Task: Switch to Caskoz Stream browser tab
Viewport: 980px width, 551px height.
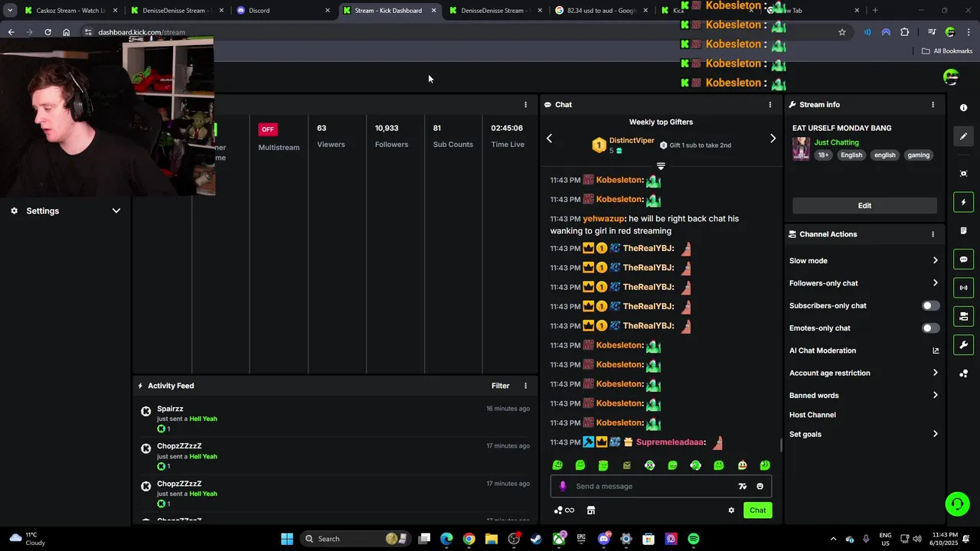Action: click(71, 11)
